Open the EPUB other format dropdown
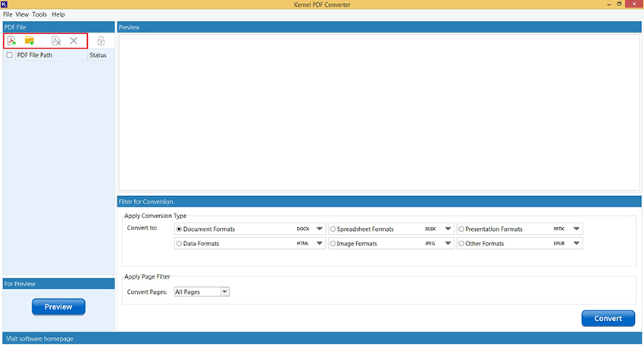The width and height of the screenshot is (644, 346). point(577,243)
